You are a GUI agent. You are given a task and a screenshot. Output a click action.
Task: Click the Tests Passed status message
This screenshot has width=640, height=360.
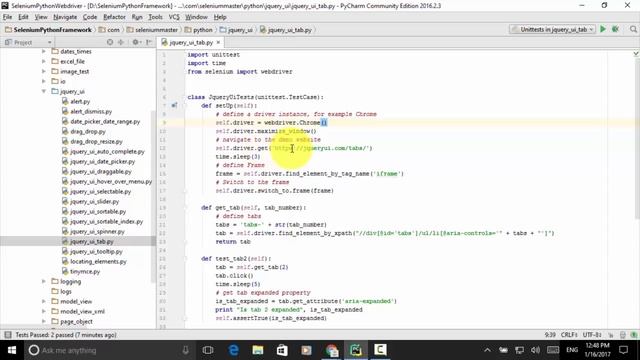click(66, 335)
